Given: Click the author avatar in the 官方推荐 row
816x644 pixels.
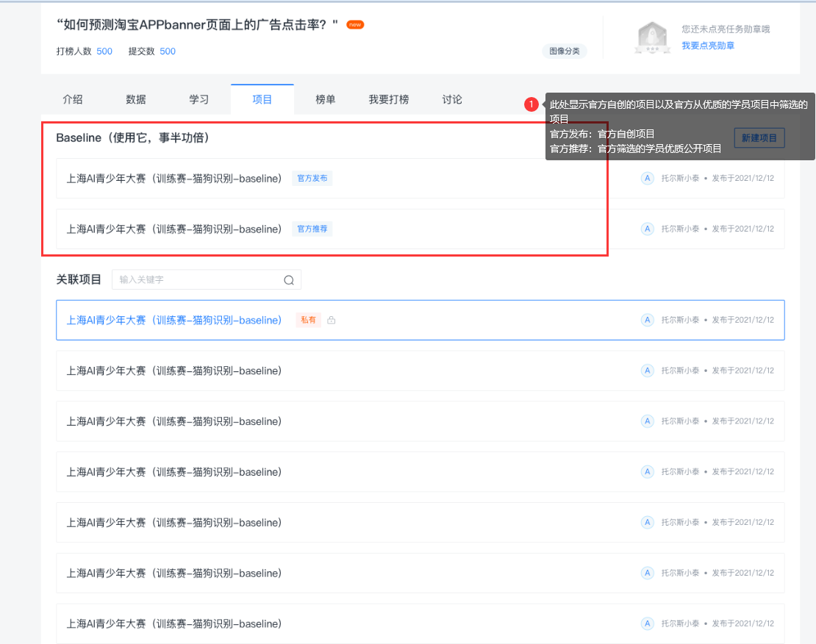Looking at the screenshot, I should pos(647,229).
